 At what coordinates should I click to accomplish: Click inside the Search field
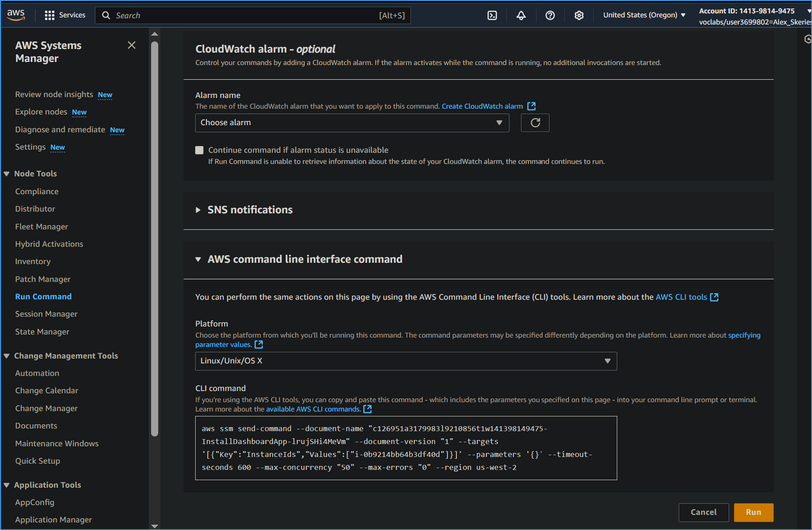tap(250, 15)
